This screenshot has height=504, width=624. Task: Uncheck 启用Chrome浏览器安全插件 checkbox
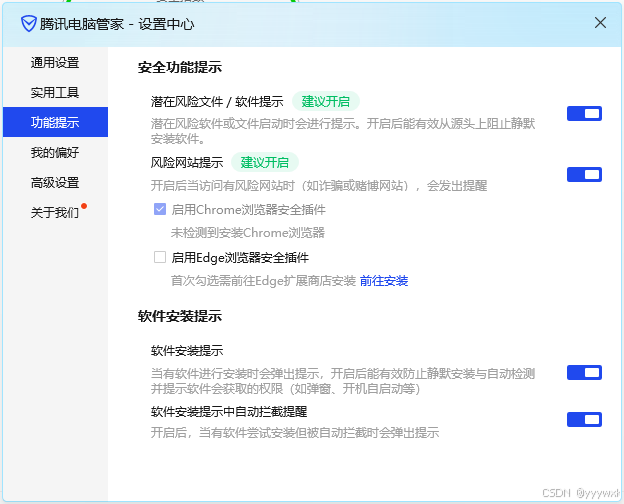[x=160, y=209]
